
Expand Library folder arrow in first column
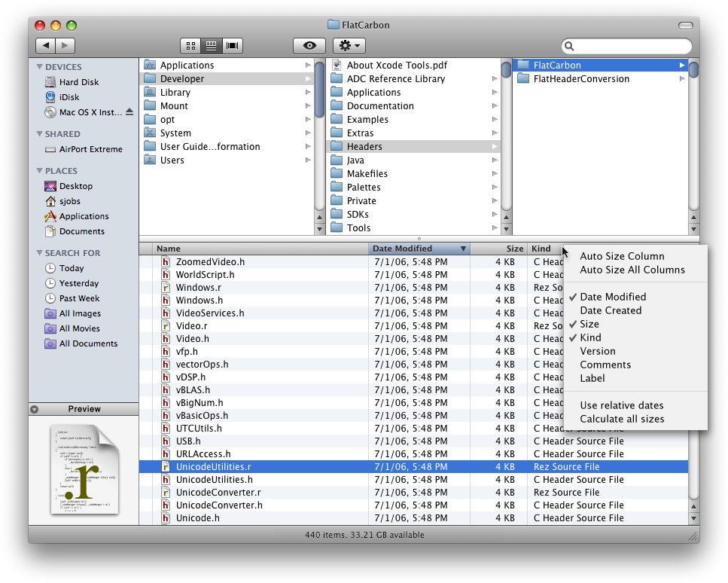(308, 93)
